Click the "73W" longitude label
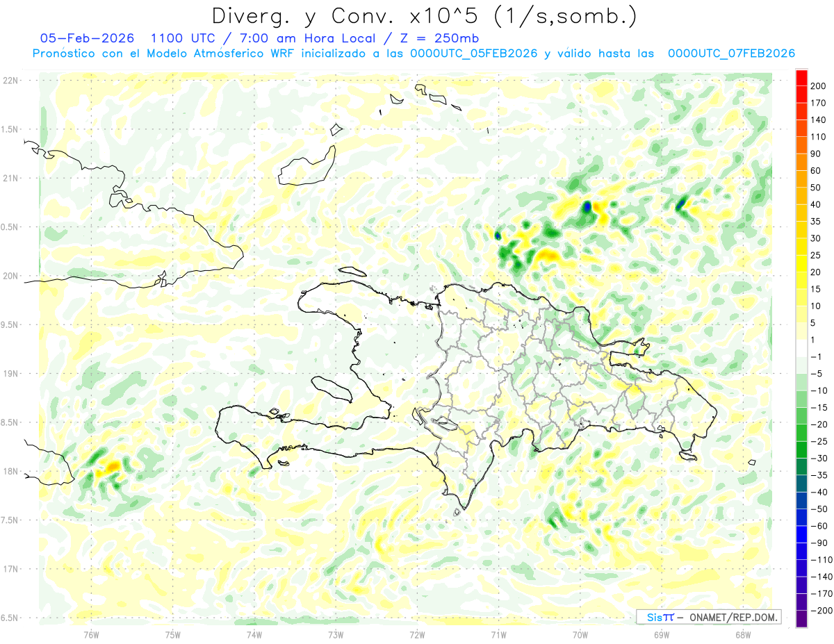Screen dimensions: 834x644 coord(336,634)
